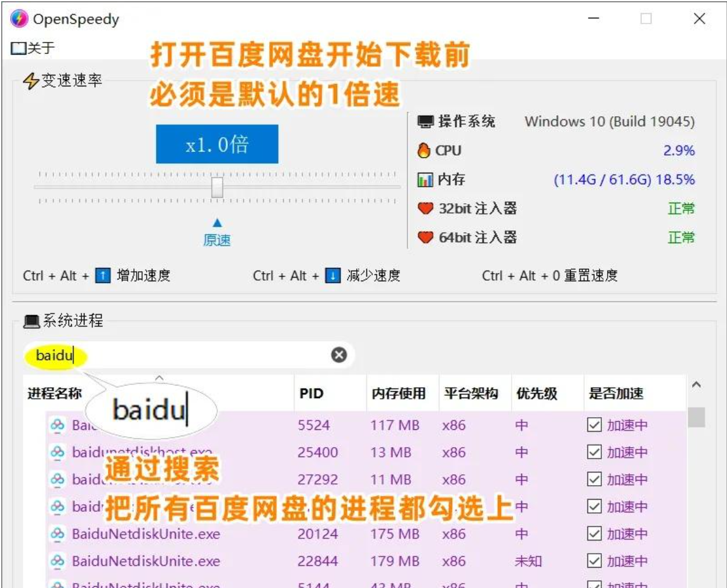Viewport: 727px width, 588px height.
Task: Click the 增加速度 shortcut label
Action: click(143, 276)
